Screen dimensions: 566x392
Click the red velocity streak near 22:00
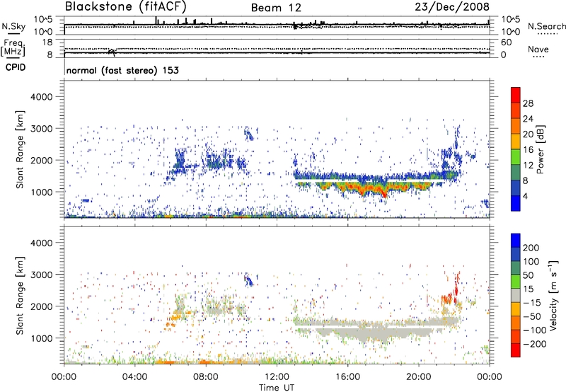456,287
